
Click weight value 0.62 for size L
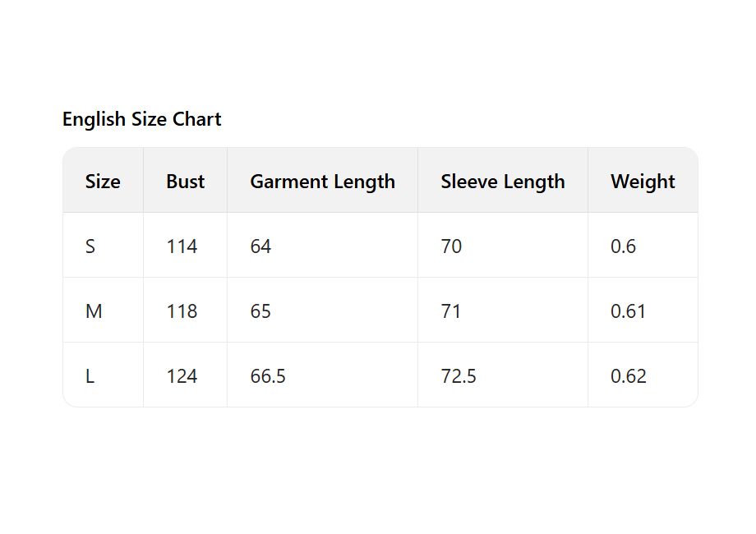point(629,376)
